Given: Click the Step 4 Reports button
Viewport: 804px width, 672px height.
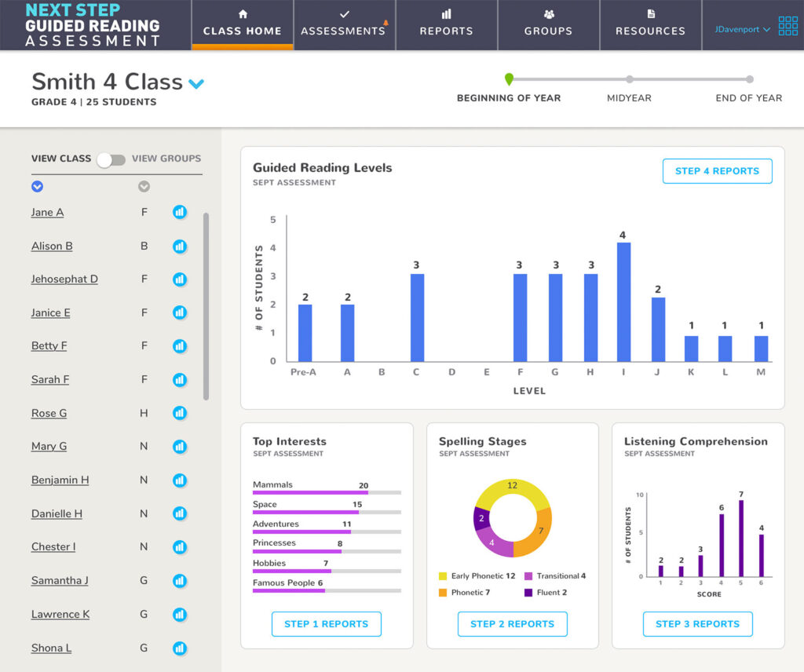Looking at the screenshot, I should [717, 171].
